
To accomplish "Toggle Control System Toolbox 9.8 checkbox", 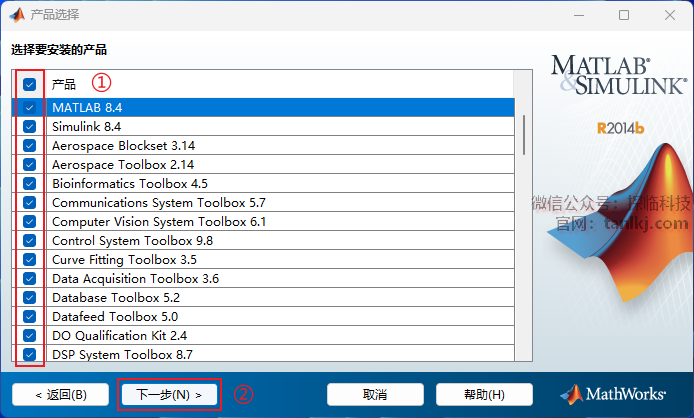I will pos(29,240).
